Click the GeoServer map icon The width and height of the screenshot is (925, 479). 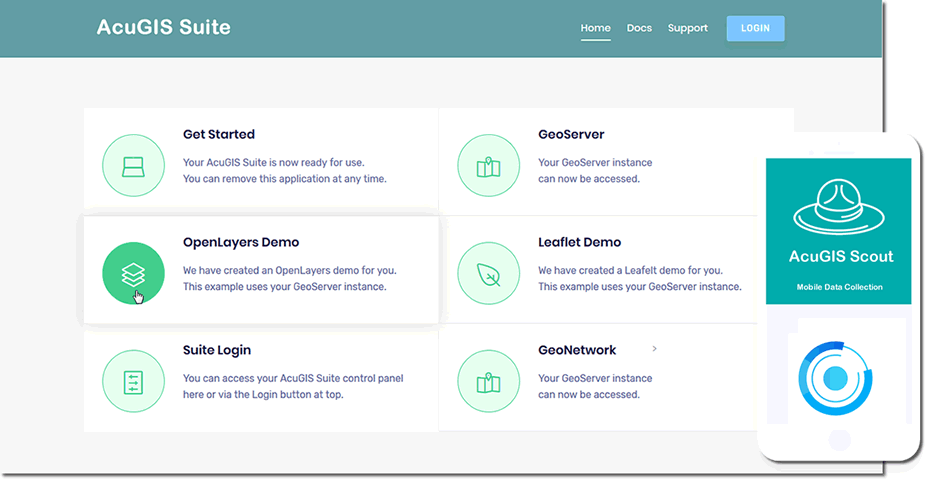488,166
